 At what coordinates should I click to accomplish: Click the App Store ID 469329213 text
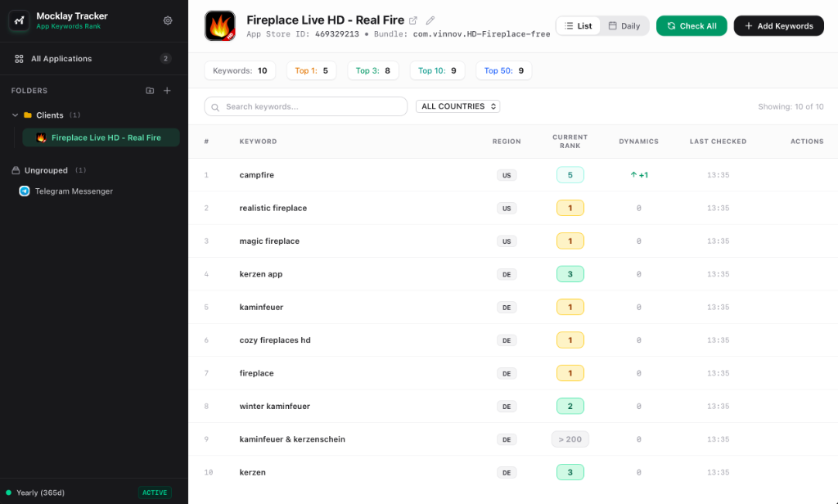pos(303,34)
